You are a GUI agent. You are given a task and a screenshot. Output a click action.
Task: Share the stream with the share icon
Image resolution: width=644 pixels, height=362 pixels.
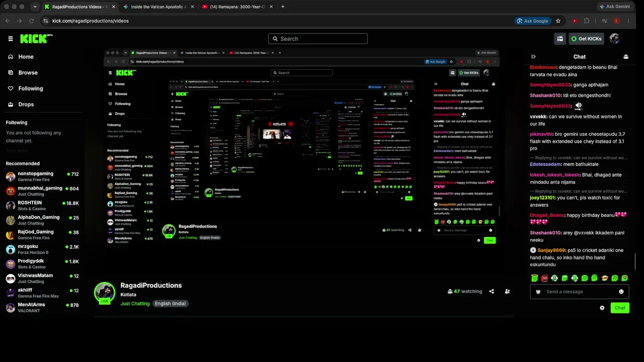tap(492, 292)
